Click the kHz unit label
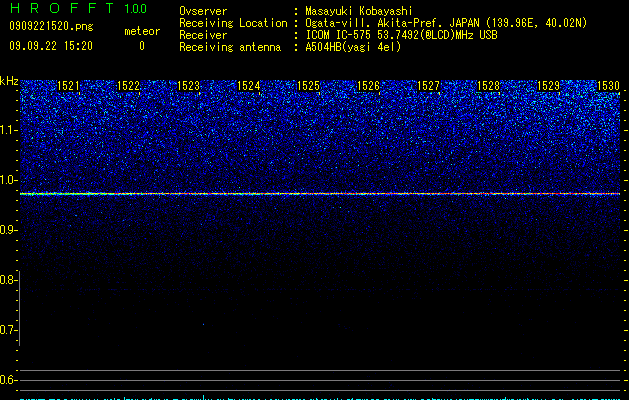The height and width of the screenshot is (400, 629). (x=9, y=81)
